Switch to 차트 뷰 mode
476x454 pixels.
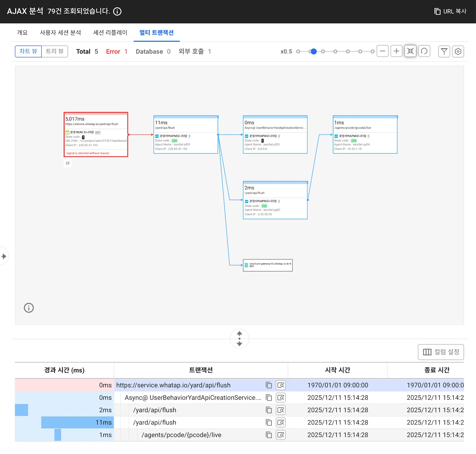[x=28, y=51]
